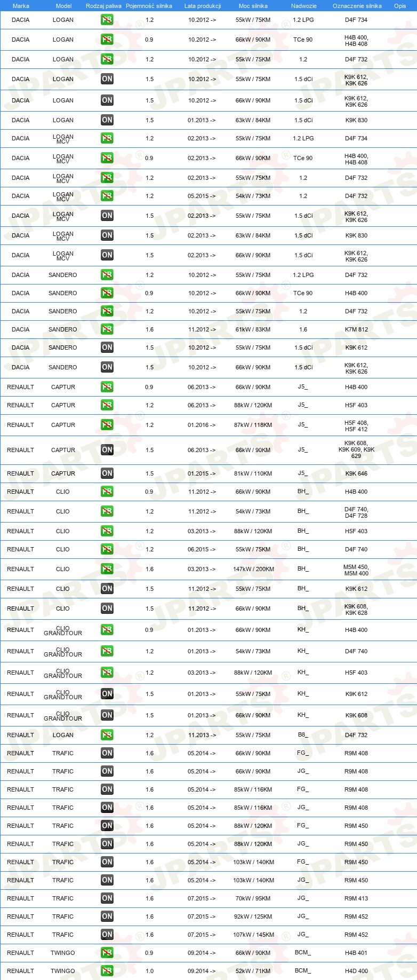Select engine codes 'M5M 450, M5M 400'
Viewport: 417px width, 980px height.
point(356,570)
